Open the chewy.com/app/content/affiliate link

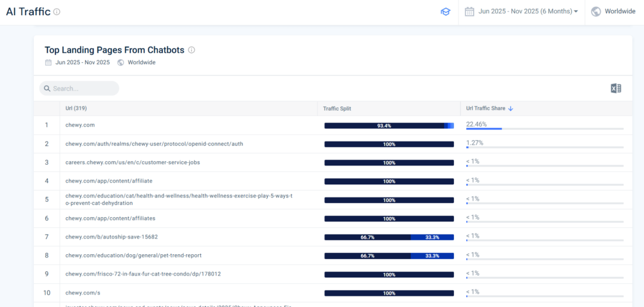coord(109,181)
